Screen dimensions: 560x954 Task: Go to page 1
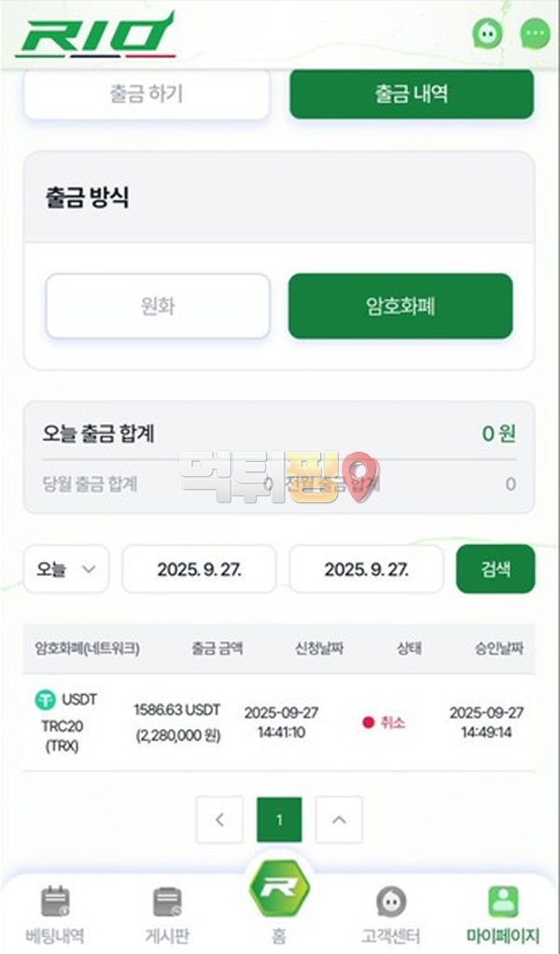[279, 821]
